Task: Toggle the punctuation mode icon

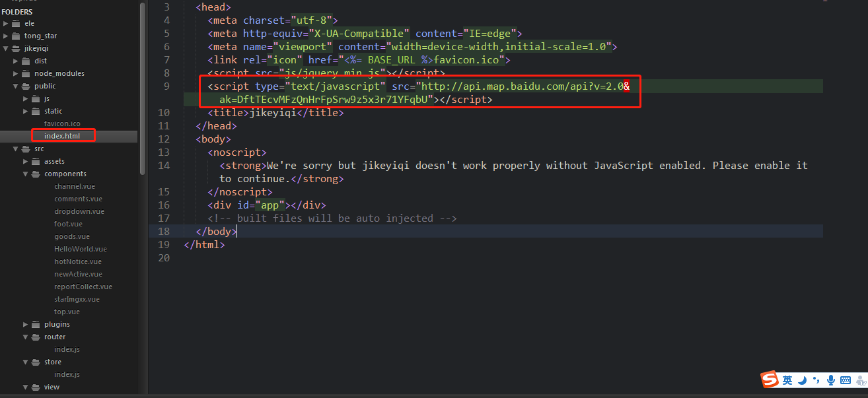Action: click(x=816, y=380)
